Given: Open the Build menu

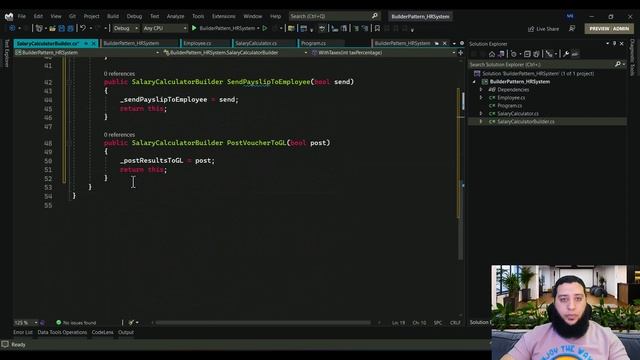Looking at the screenshot, I should [113, 16].
